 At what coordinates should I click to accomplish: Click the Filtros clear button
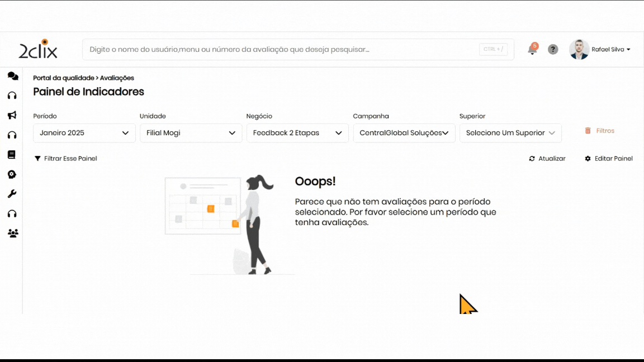point(600,131)
